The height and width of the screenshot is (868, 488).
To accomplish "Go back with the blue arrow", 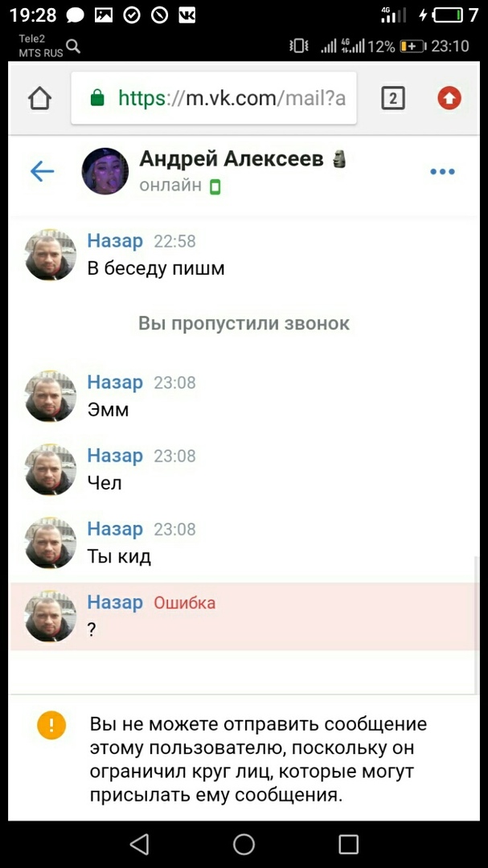I will (42, 172).
